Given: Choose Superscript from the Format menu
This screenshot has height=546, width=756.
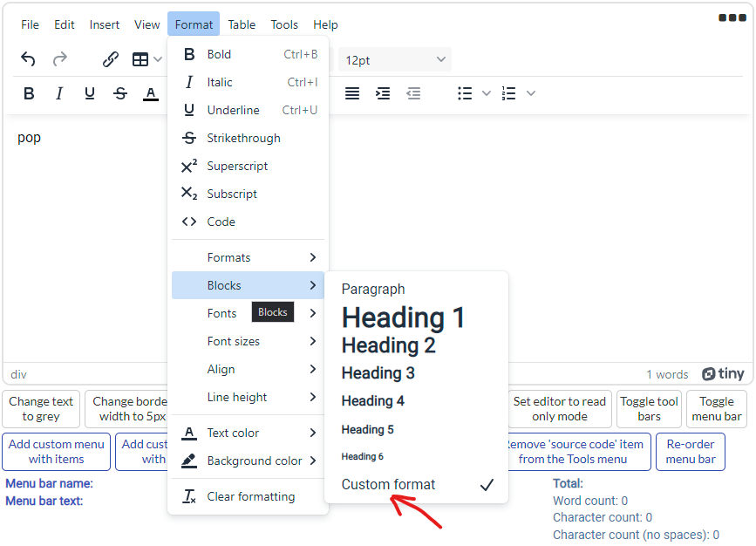Looking at the screenshot, I should 248,166.
